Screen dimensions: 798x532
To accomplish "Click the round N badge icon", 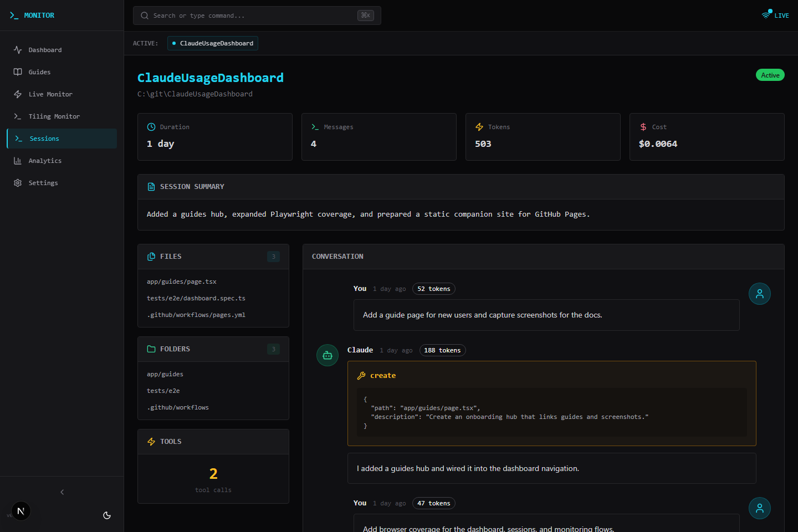I will pos(21,511).
